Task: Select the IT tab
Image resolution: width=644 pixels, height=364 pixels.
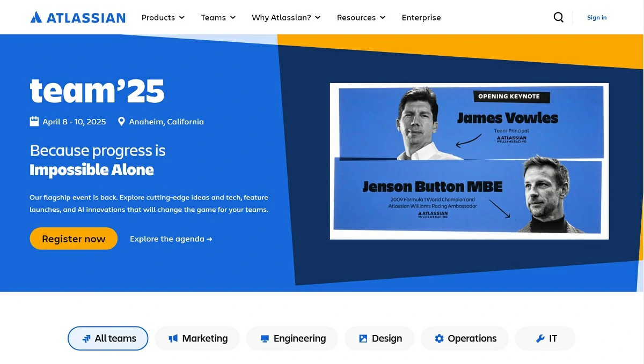Action: pos(545,338)
